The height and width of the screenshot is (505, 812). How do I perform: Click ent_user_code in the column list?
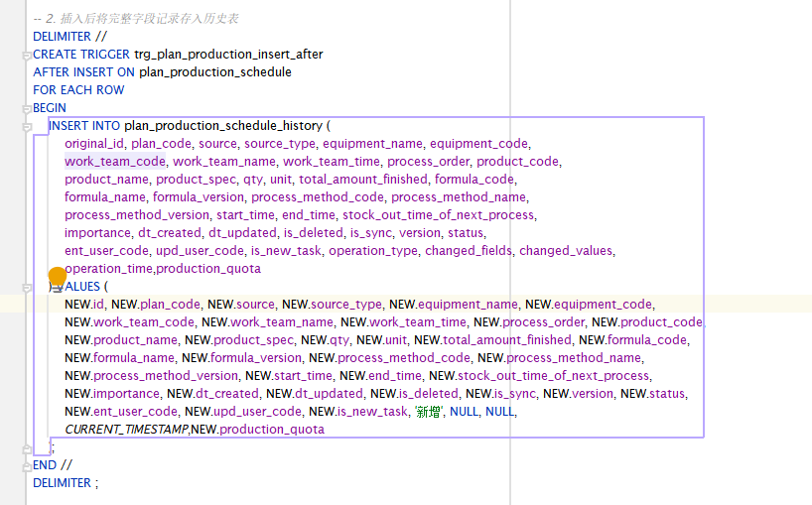[106, 250]
